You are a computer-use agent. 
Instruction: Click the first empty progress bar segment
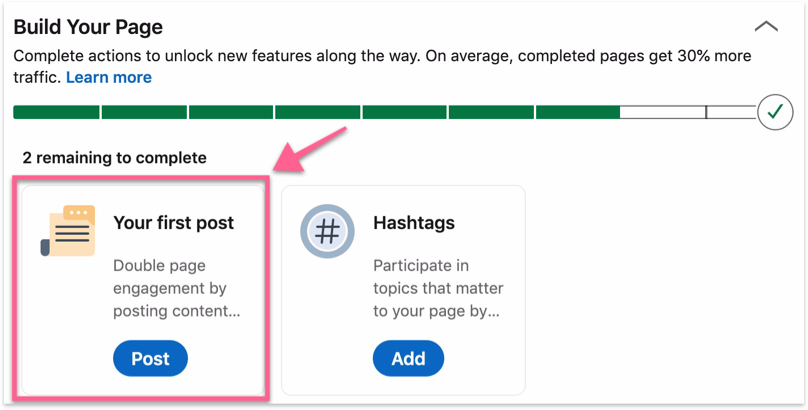click(663, 112)
